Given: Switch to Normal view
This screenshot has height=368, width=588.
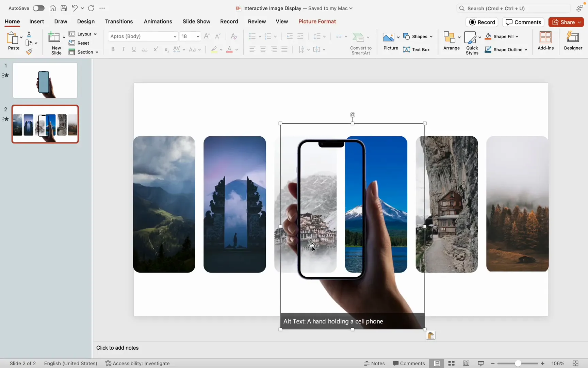Looking at the screenshot, I should 437,364.
